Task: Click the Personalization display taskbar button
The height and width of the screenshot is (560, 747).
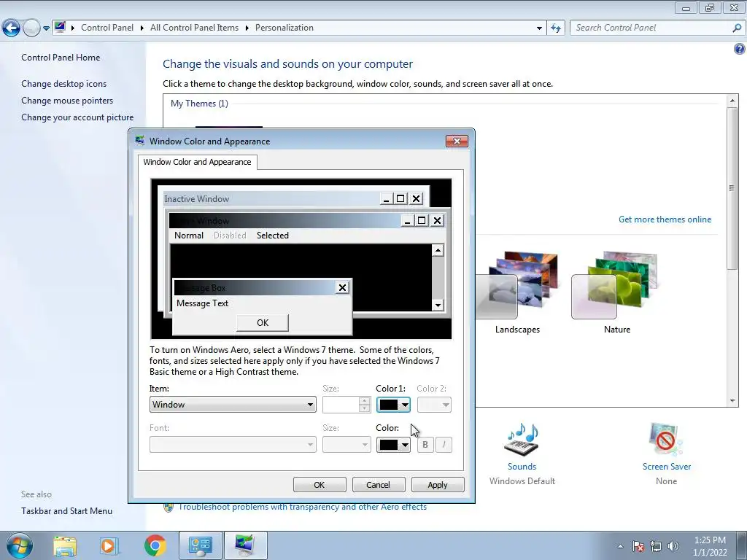Action: 245,546
